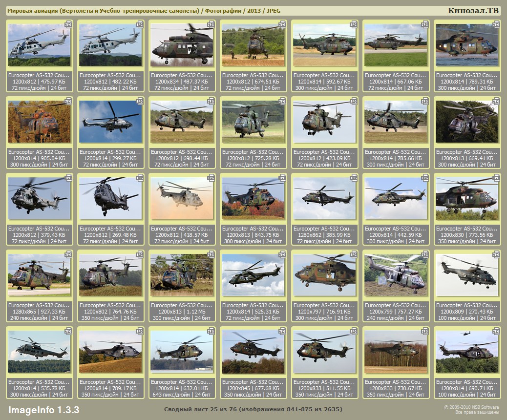This screenshot has height=420, width=507.
Task: Click the Сводный лист 25 из 76 text
Action: pyautogui.click(x=253, y=409)
